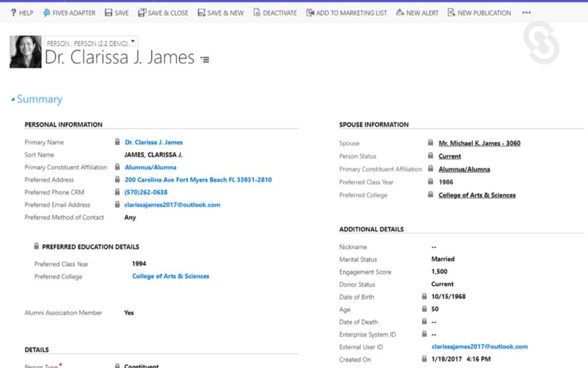Viewport: 588px width, 368px height.
Task: Click the lock icon beside Date of Birth
Action: 424,296
